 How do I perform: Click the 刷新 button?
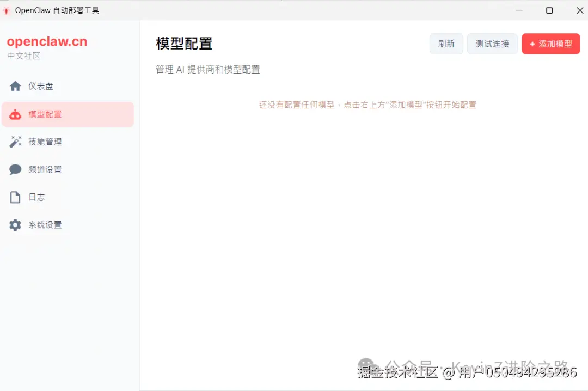coord(446,44)
